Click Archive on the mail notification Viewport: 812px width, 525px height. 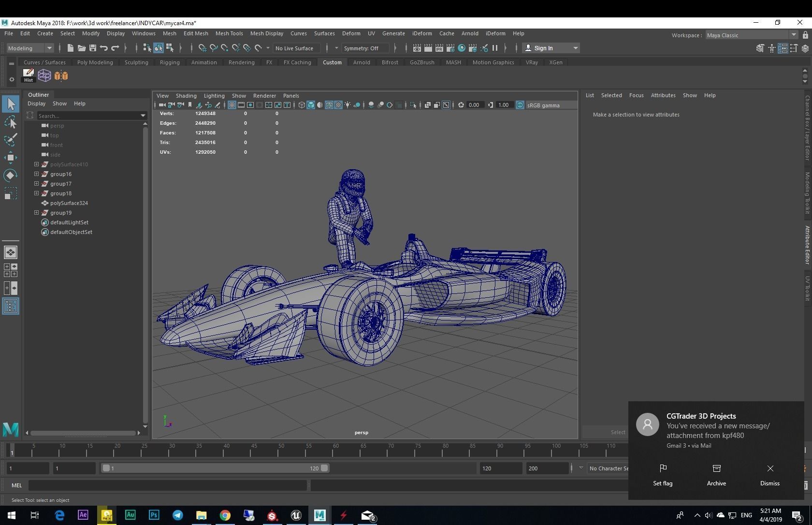pos(716,475)
